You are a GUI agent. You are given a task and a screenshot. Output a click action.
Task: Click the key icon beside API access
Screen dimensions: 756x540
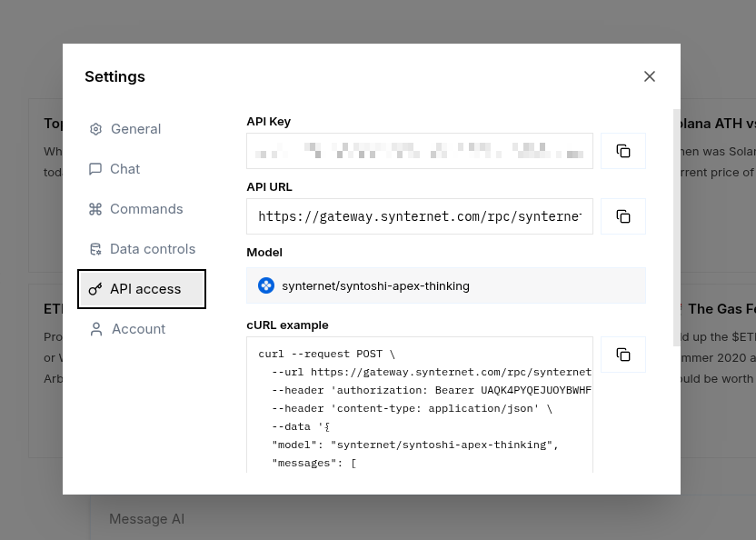tap(95, 289)
